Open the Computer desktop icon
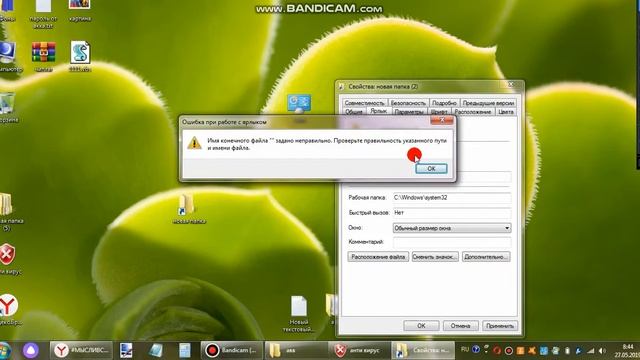 coord(8,53)
